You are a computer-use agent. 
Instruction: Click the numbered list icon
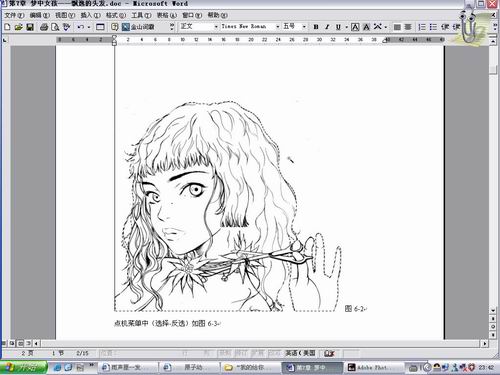tap(422, 27)
